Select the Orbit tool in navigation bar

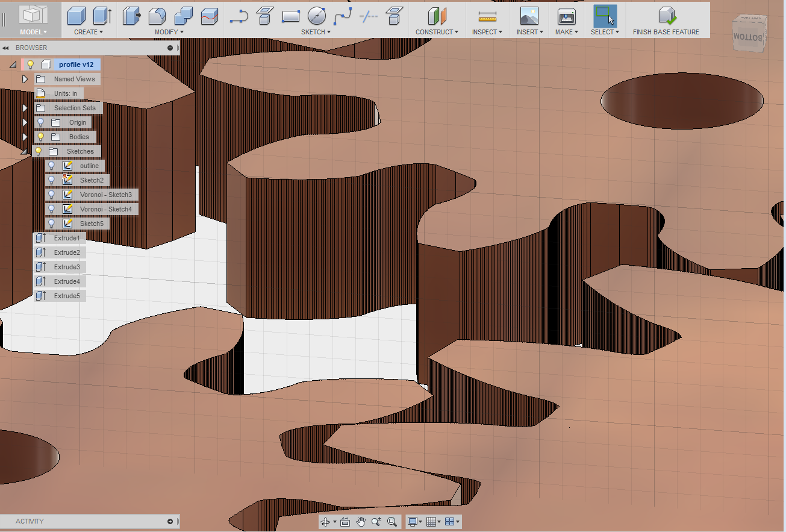(x=326, y=522)
